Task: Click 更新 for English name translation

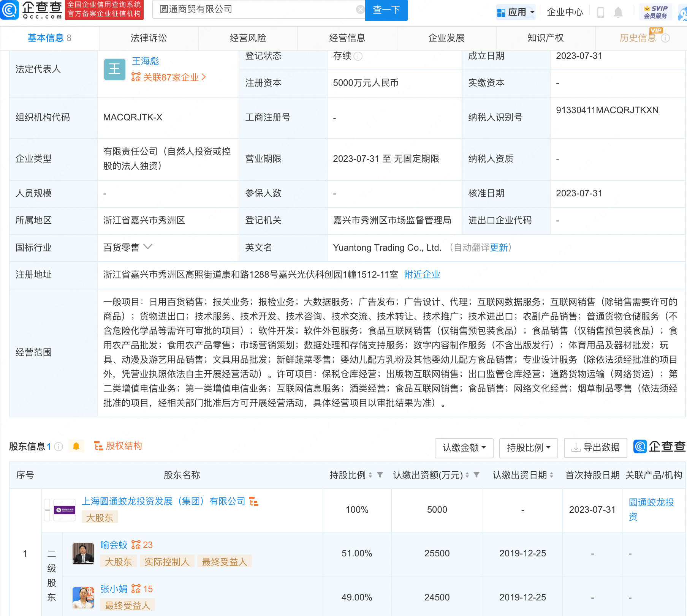Action: pos(499,248)
